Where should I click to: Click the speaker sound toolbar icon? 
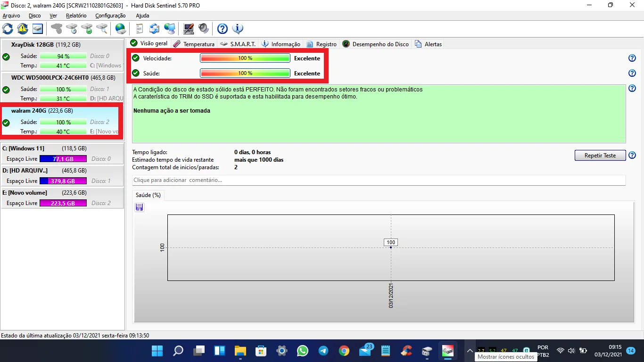pyautogui.click(x=204, y=29)
